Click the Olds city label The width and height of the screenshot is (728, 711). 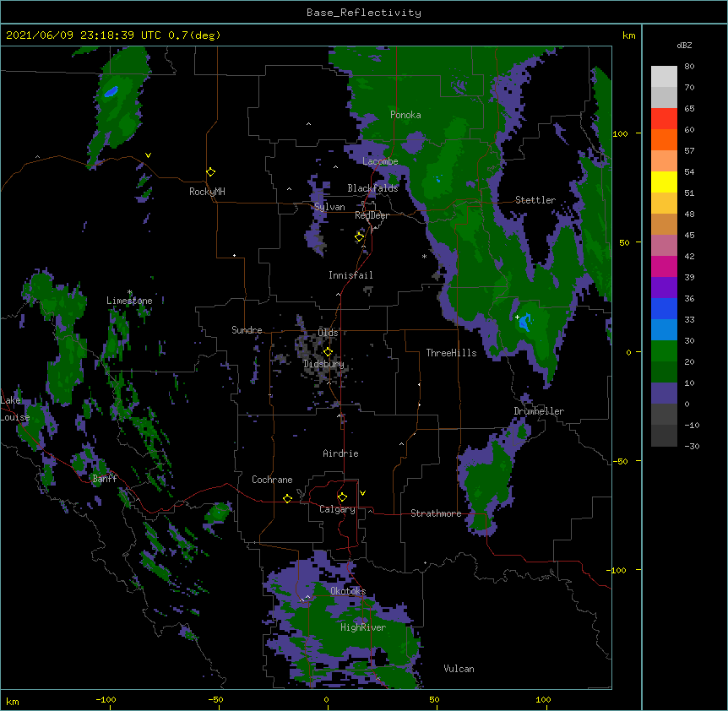328,333
